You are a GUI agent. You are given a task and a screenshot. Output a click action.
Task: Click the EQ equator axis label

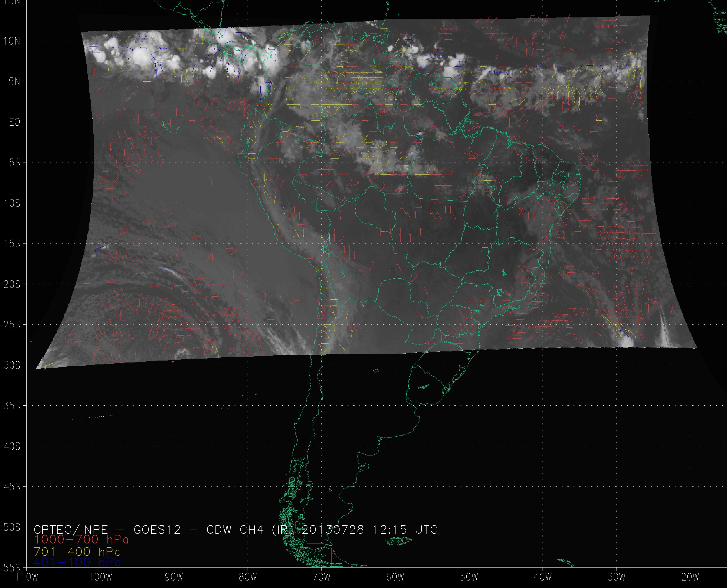pos(15,122)
